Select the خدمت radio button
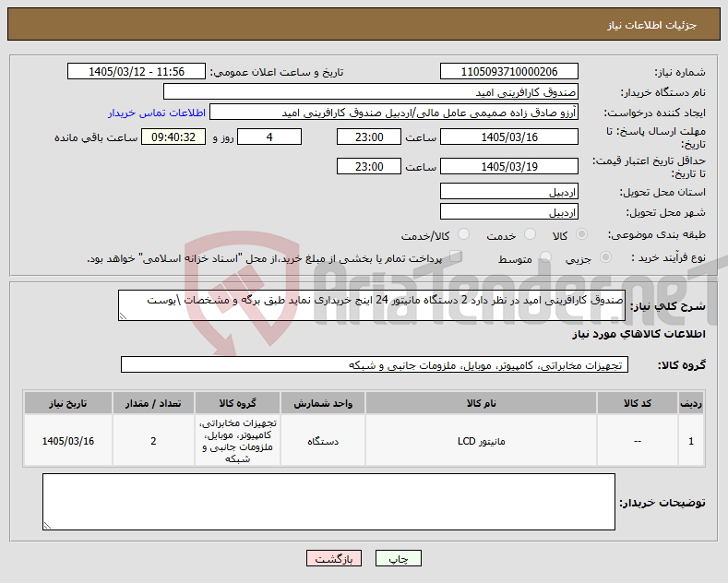This screenshot has width=728, height=583. [x=530, y=234]
